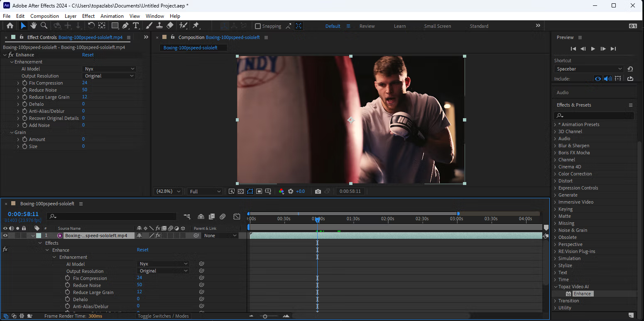
Task: Hide the Boxing layer with eye icon
Action: pos(5,236)
